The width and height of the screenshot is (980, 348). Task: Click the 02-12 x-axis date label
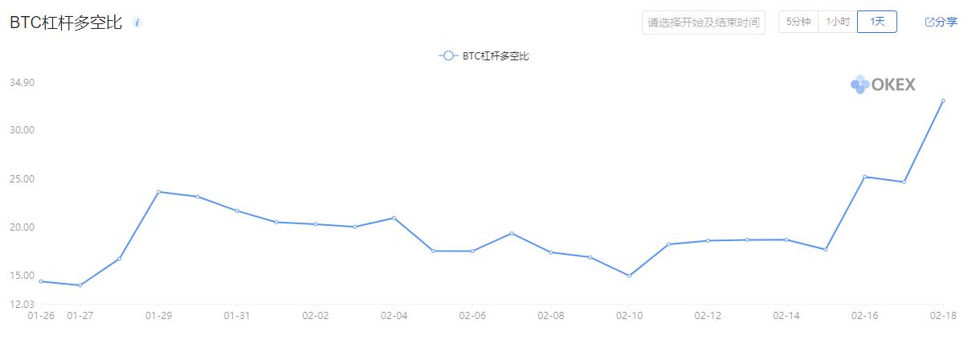click(708, 316)
